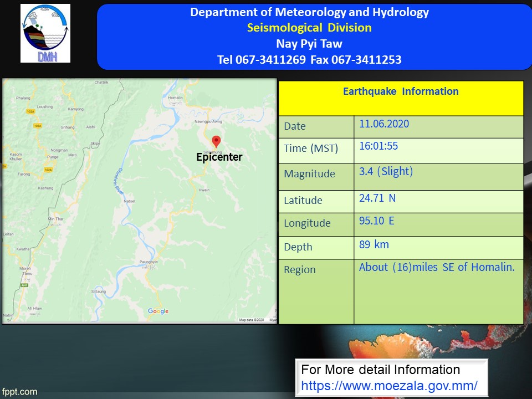This screenshot has width=532, height=399.
Task: Select the Magnitude value 3.4 (Slight)
Action: point(386,172)
